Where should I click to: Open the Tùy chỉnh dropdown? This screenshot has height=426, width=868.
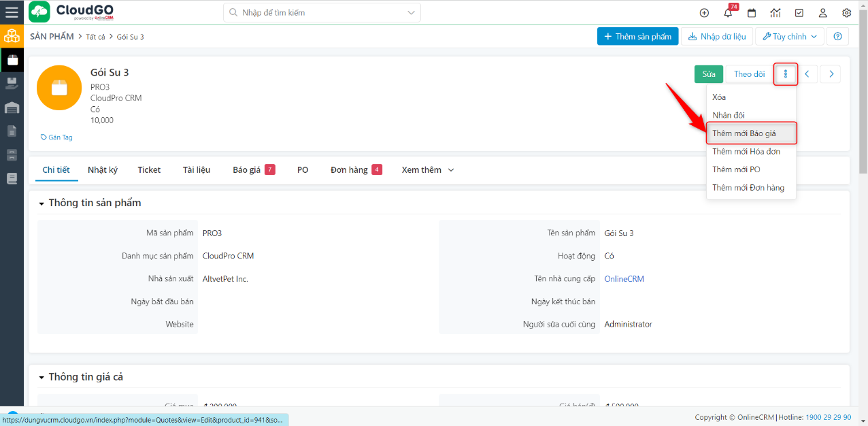pos(789,37)
